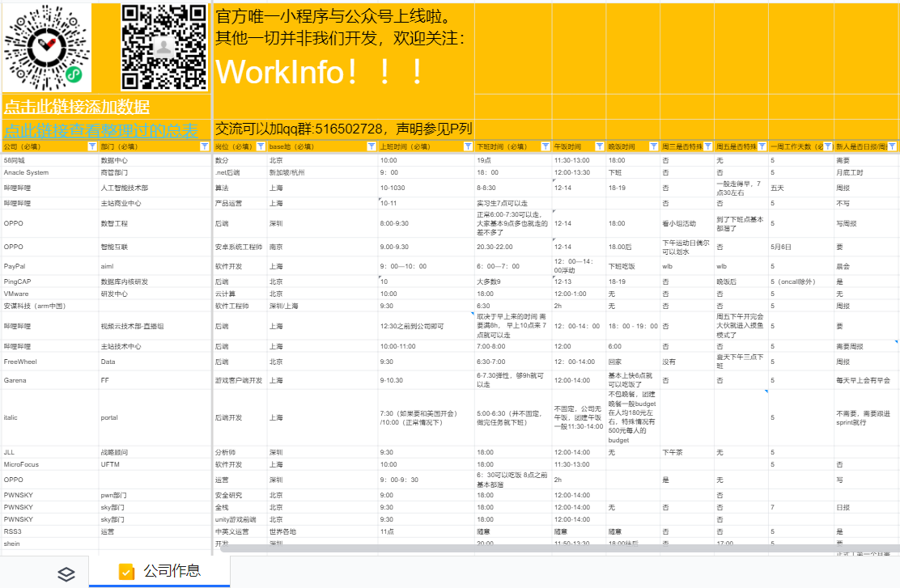Screen dimensions: 900x588
Task: Open filter for 午饭时间 column
Action: 599,146
